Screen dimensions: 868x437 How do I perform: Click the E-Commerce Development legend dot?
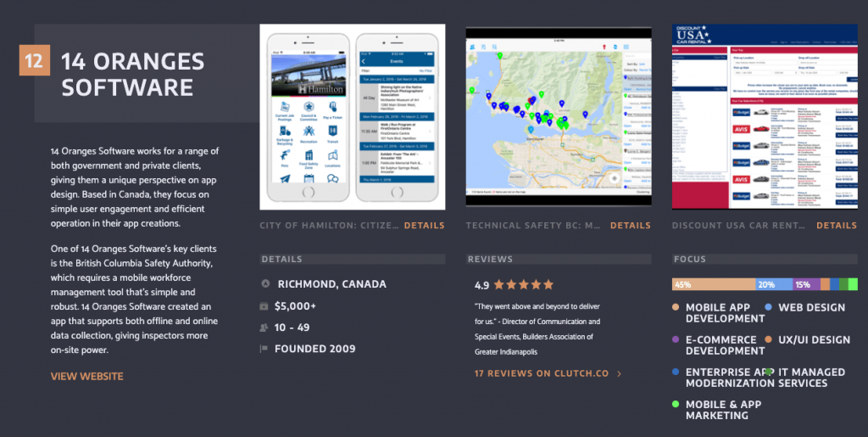click(x=676, y=339)
